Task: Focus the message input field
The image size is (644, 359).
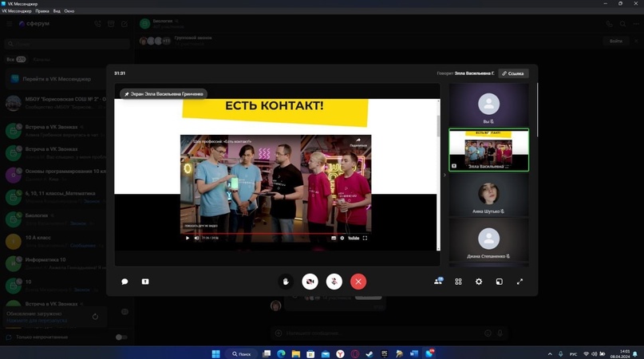Action: (382, 333)
